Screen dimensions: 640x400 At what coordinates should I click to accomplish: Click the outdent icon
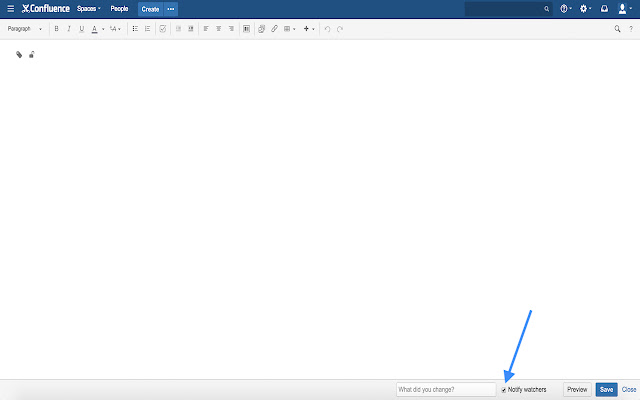coord(178,29)
